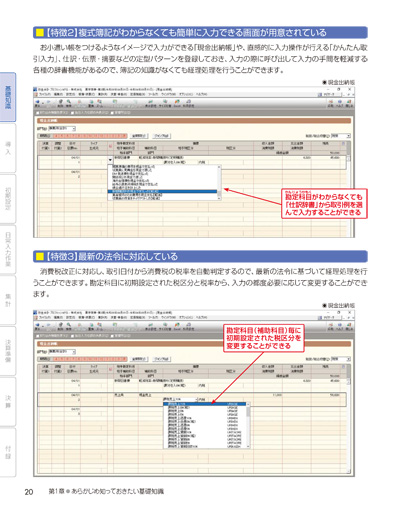
Task: Click the 全期間 button in the first screenshot
Action: point(139,136)
